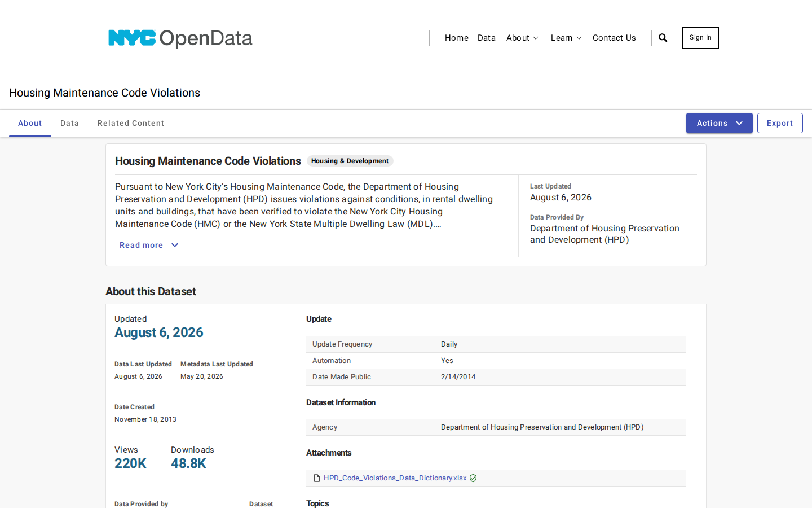Expand the Learn menu in the header

coord(566,38)
